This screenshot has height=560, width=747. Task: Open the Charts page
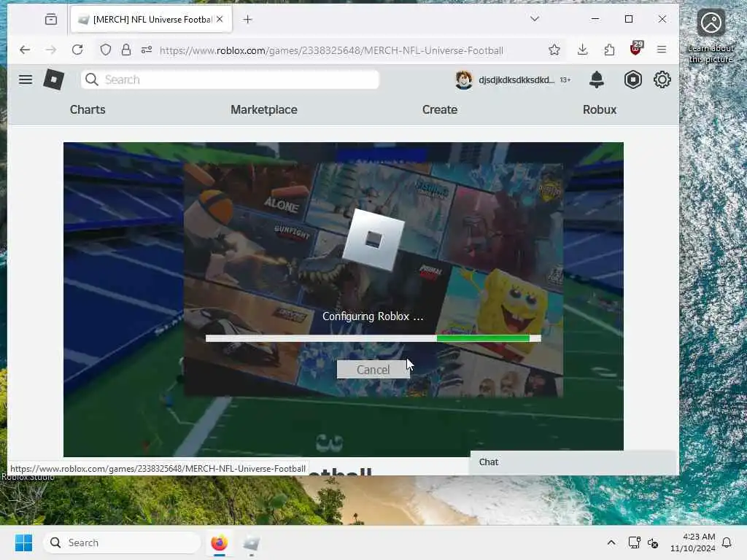point(88,109)
